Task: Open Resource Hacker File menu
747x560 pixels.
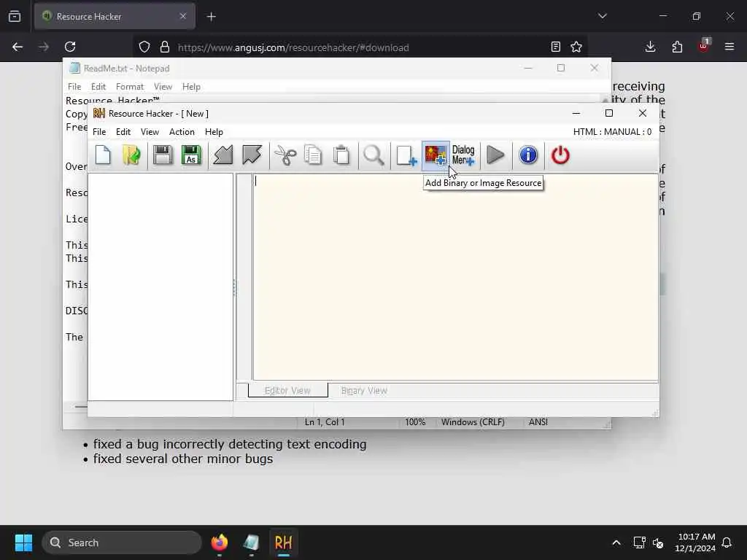Action: (99, 132)
